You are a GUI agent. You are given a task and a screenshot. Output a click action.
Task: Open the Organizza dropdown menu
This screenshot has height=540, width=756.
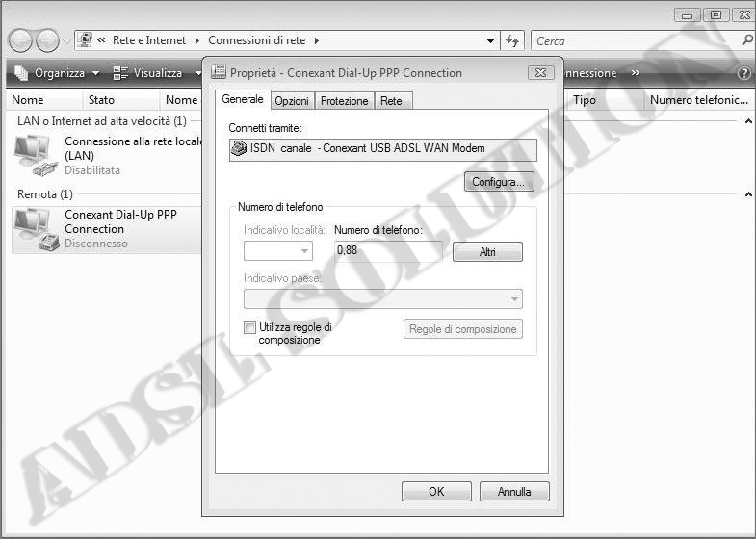[x=57, y=73]
